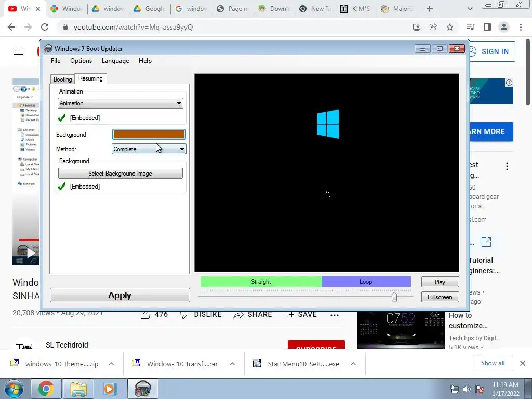This screenshot has width=532, height=399.
Task: Click the volume speaker tray icon
Action: pos(467,389)
